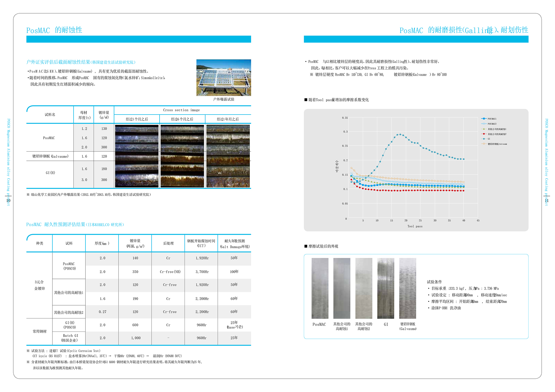Click the 涂抹P-DBH 洗净油 test condition line
This screenshot has height=392, width=555.
[x=444, y=308]
